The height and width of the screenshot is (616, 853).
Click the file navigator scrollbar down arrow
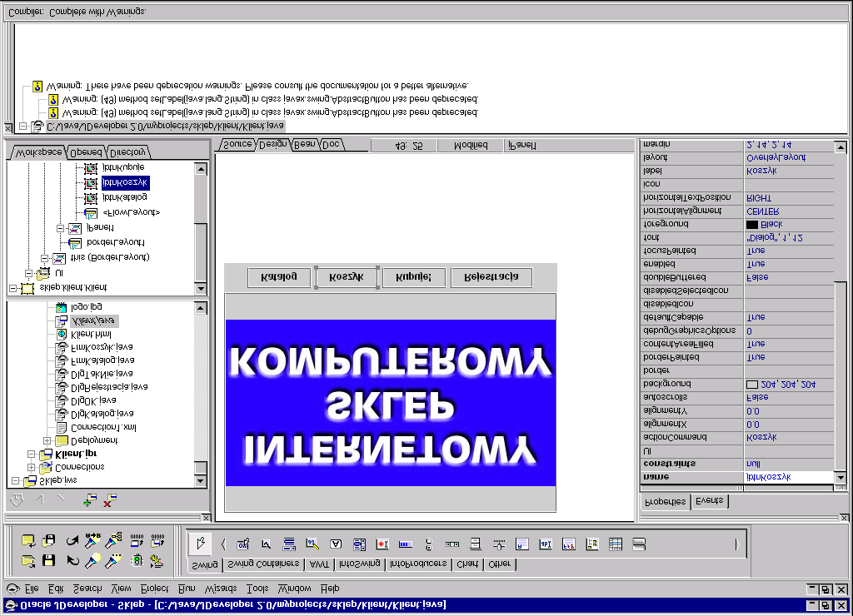(x=200, y=480)
